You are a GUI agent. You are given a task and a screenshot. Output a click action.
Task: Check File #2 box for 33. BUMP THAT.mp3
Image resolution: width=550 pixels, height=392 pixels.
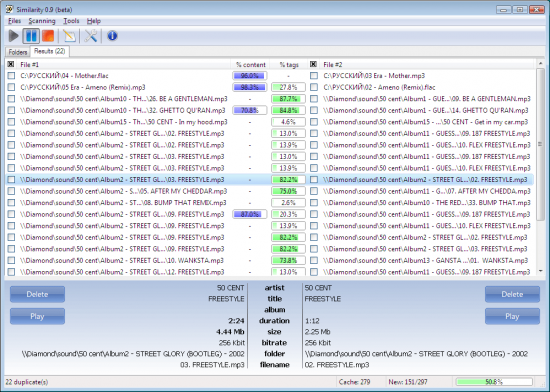[314, 203]
